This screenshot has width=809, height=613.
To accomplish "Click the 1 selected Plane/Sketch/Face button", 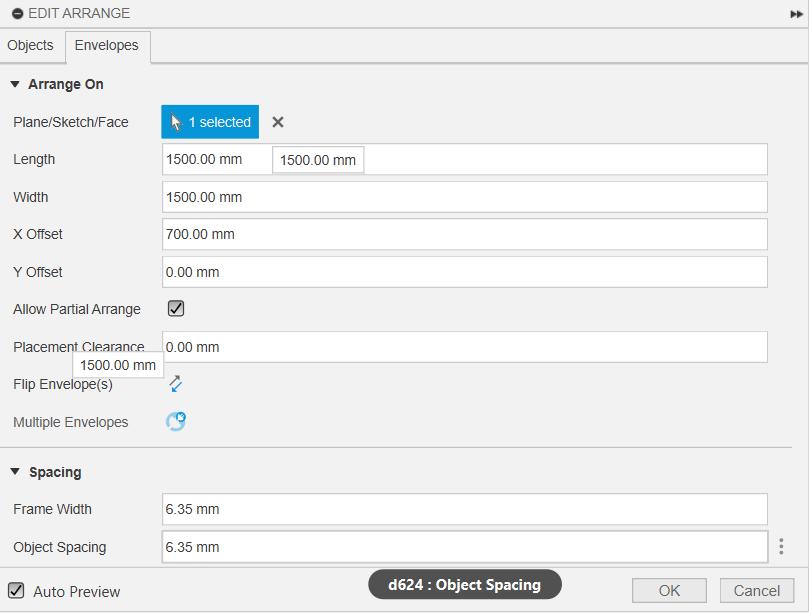I will tap(210, 122).
